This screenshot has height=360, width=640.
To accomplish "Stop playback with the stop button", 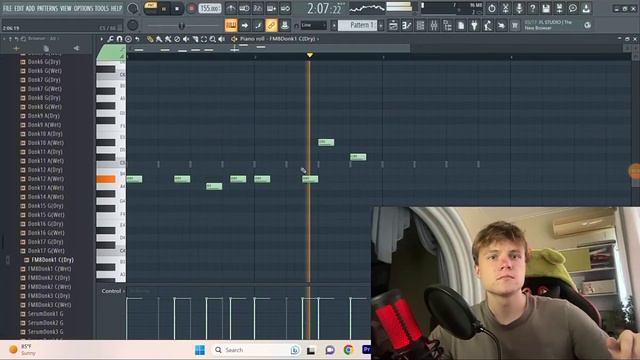I will coord(177,9).
